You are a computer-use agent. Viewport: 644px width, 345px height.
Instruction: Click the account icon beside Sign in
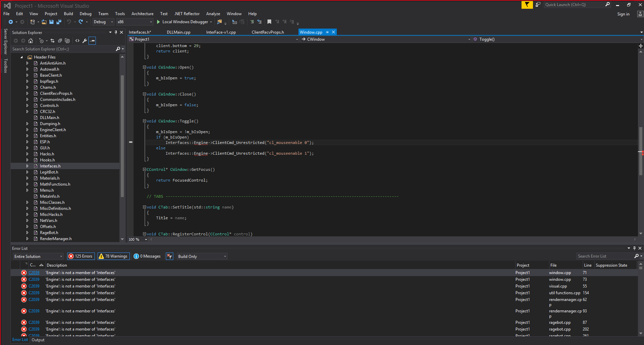click(x=640, y=14)
